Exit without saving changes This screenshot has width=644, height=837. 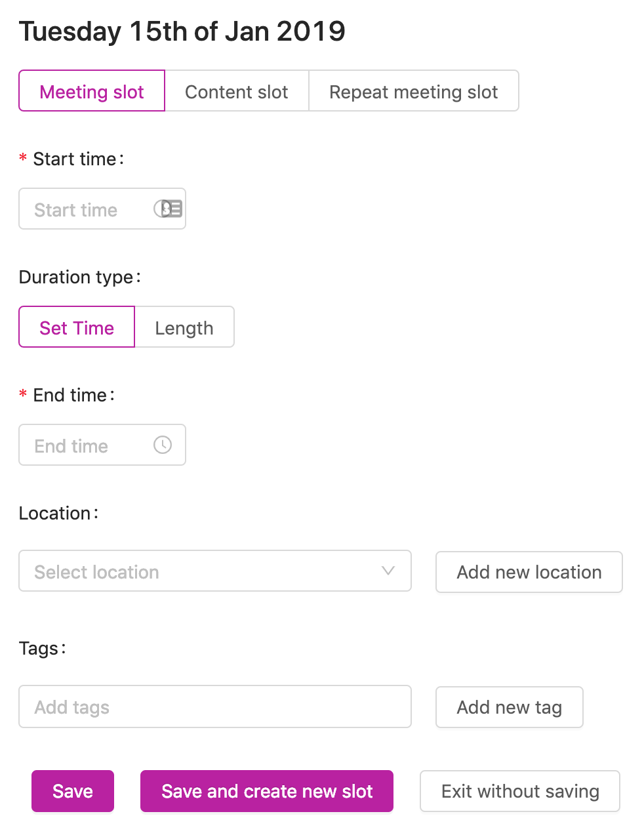click(x=519, y=791)
